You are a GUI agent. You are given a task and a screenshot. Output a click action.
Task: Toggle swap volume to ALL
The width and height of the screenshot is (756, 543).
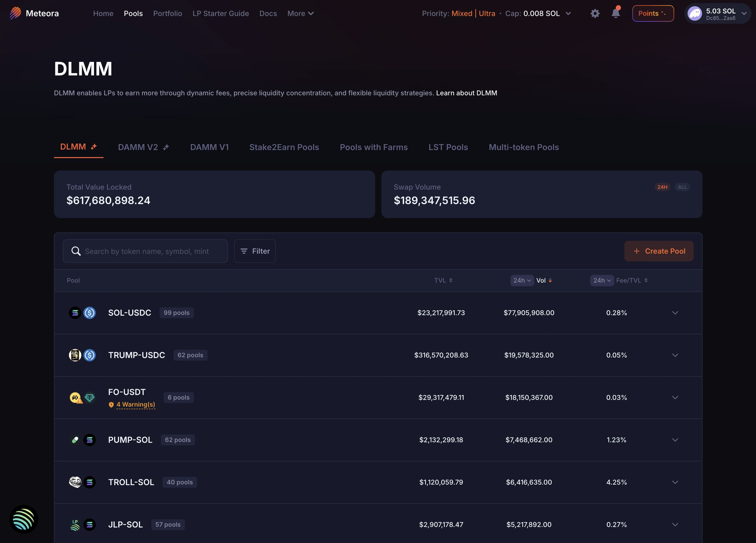682,187
